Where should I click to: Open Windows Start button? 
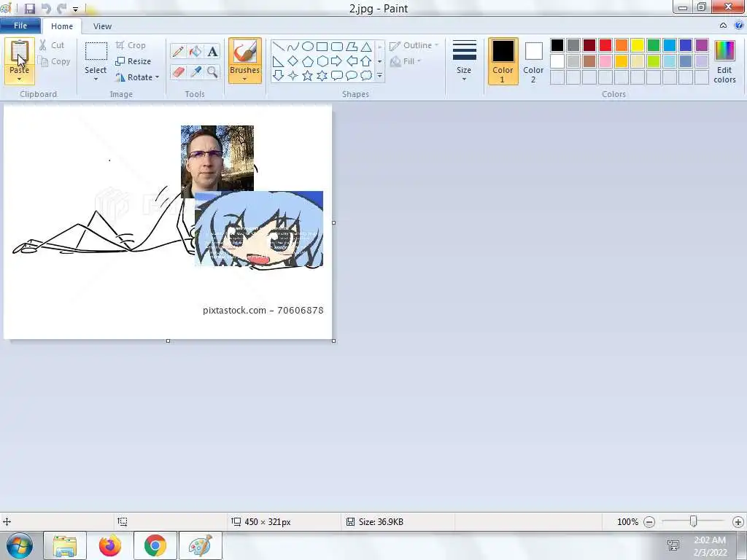pyautogui.click(x=20, y=545)
